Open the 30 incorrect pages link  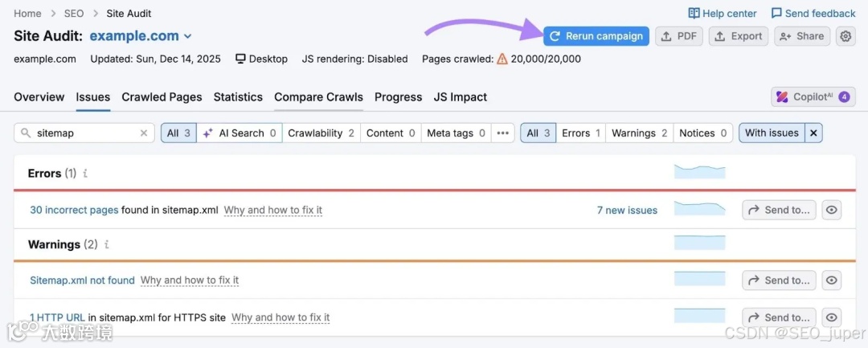coord(74,211)
